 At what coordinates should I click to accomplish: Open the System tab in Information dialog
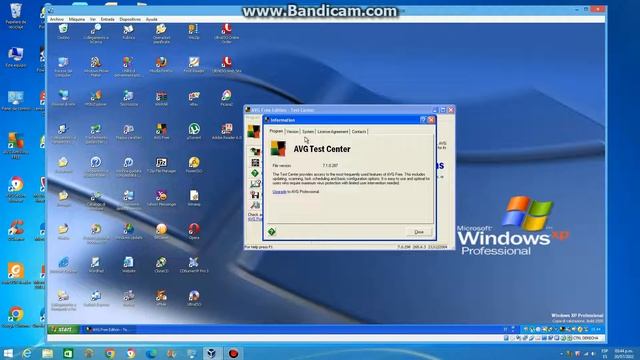coord(308,131)
